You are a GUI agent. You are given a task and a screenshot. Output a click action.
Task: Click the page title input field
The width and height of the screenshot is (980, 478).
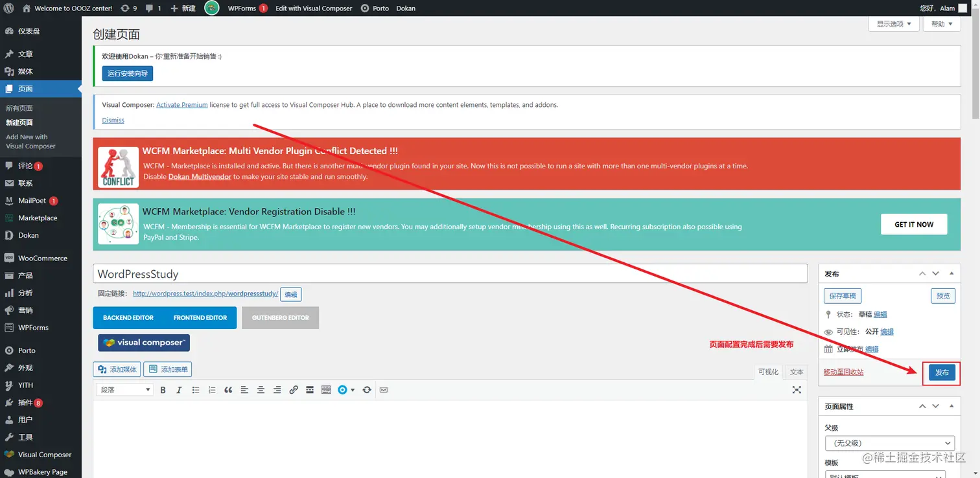coord(450,273)
